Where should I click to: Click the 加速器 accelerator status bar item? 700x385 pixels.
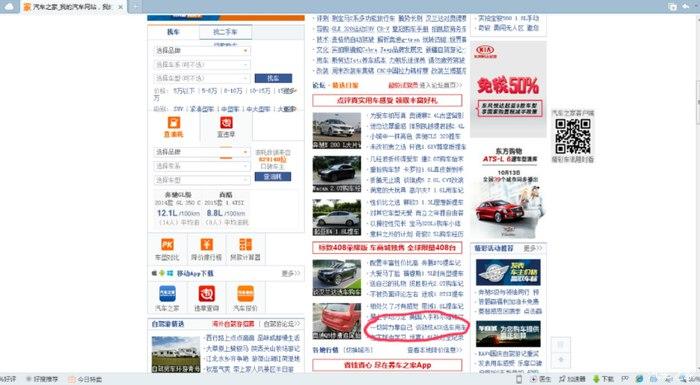coord(572,379)
